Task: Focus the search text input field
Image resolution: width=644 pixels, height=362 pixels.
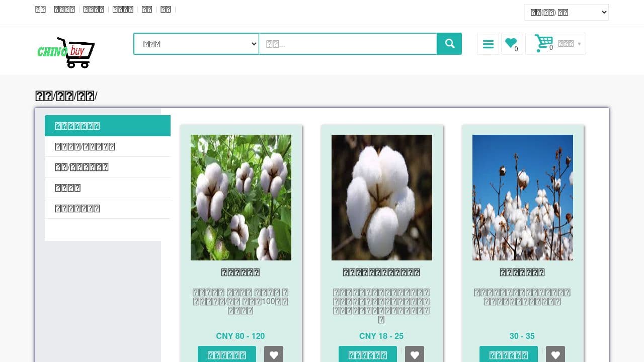Action: coord(348,44)
